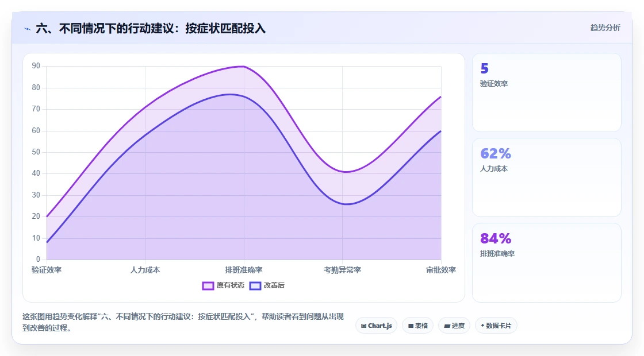Viewport: 644px width, 356px height.
Task: Select the 进度 tag chip
Action: tap(454, 326)
